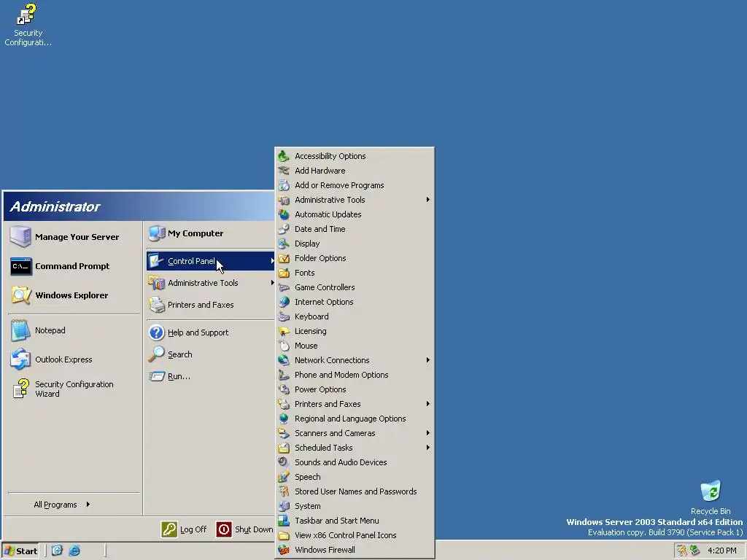Viewport: 747px width, 560px height.
Task: Click the Start button
Action: 20,551
